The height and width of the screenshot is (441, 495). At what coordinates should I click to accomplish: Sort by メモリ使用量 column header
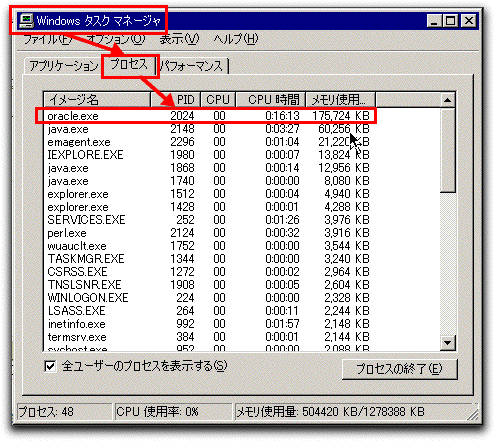pos(341,100)
